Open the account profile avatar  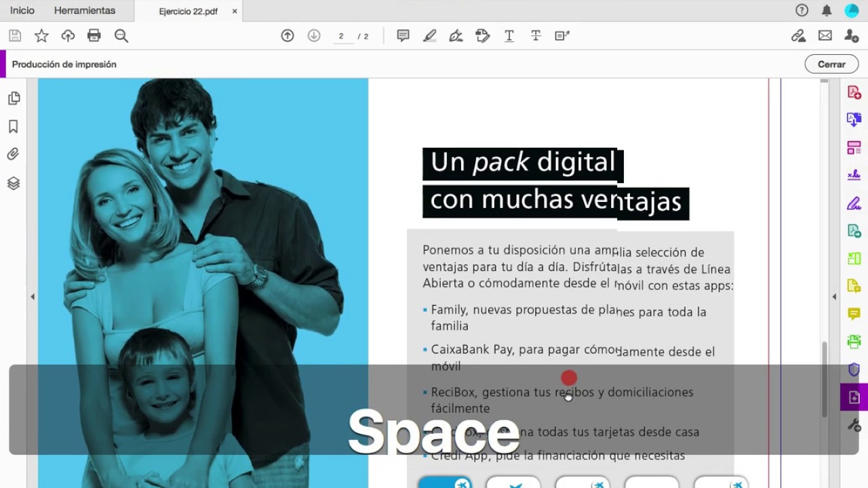pos(852,10)
